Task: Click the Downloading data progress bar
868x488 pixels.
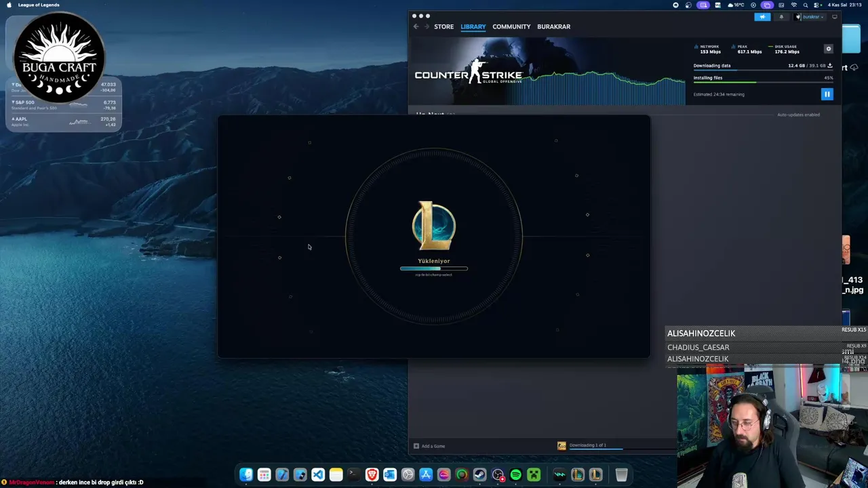Action: tap(763, 70)
